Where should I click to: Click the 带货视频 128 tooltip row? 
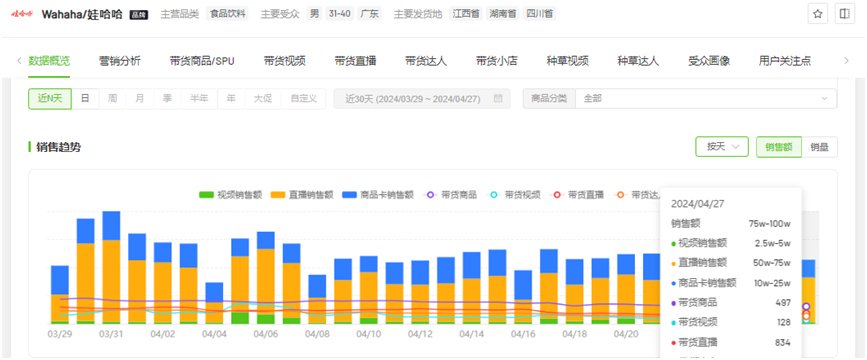[730, 323]
